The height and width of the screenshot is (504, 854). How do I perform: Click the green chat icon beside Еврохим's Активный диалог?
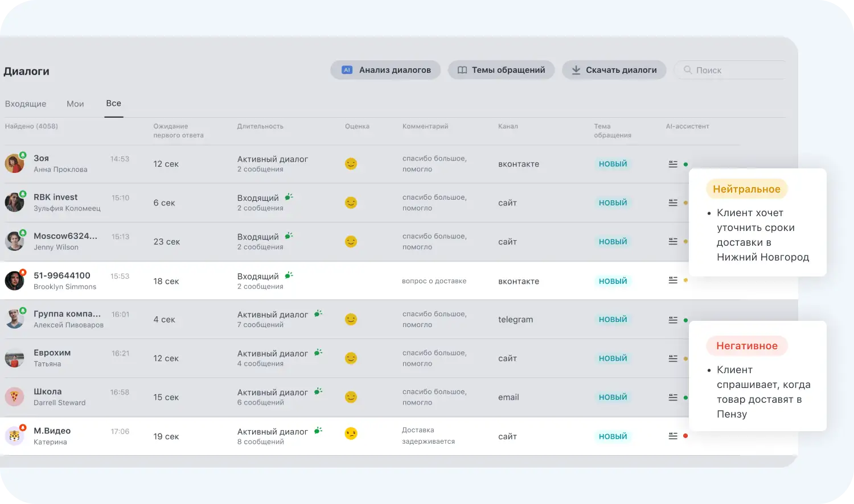point(318,353)
